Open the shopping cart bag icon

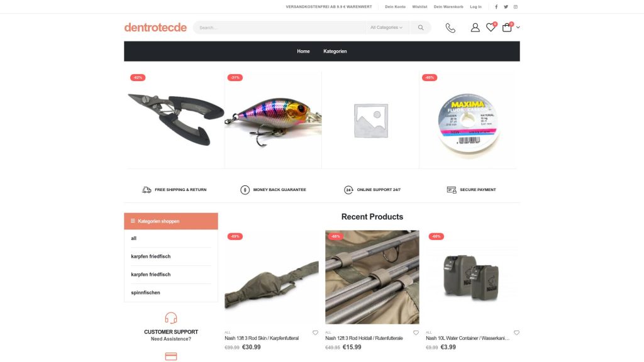point(507,28)
